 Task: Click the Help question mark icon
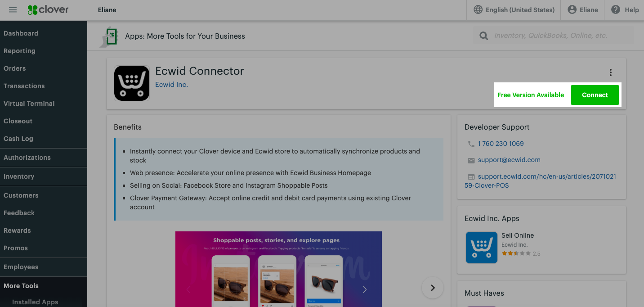tap(616, 9)
